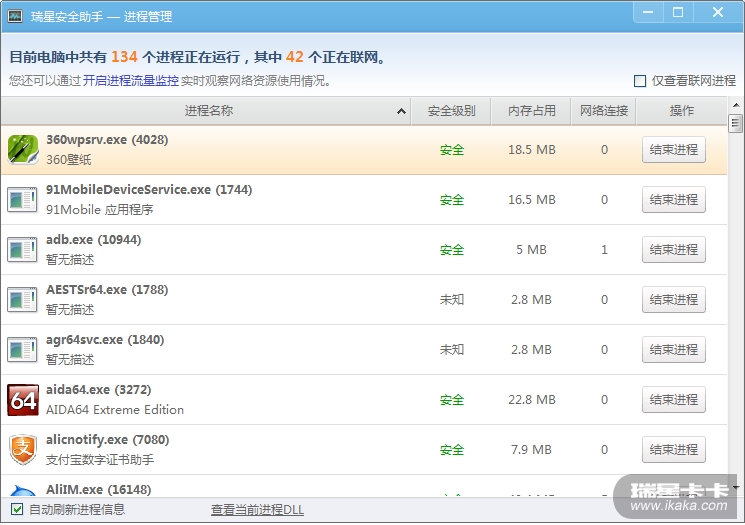Click the 7.9 MB memory value
Image resolution: width=745 pixels, height=525 pixels.
532,450
